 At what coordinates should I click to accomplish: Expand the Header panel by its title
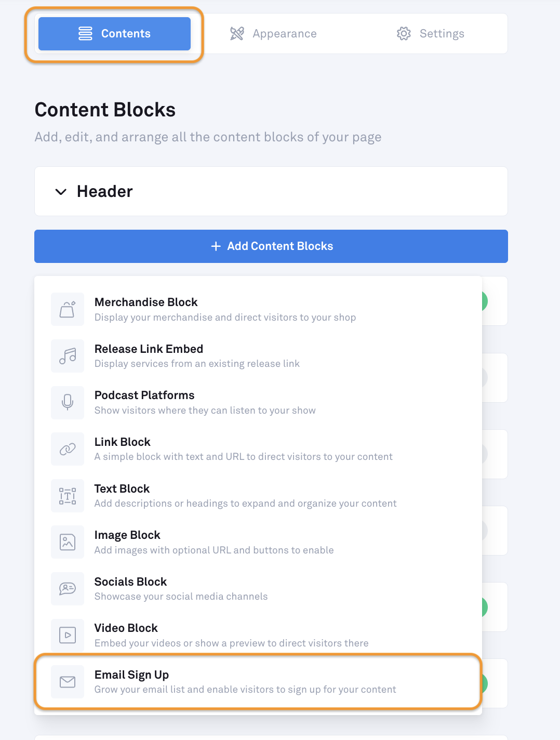point(105,191)
